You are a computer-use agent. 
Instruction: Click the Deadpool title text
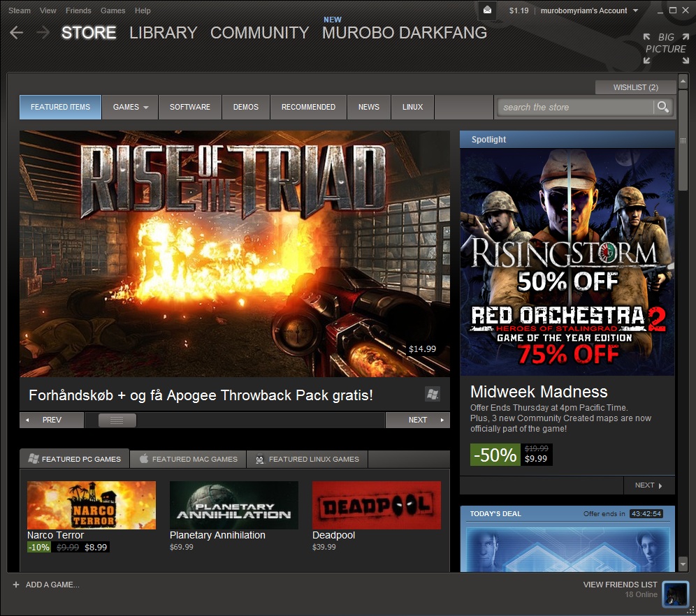click(x=333, y=535)
